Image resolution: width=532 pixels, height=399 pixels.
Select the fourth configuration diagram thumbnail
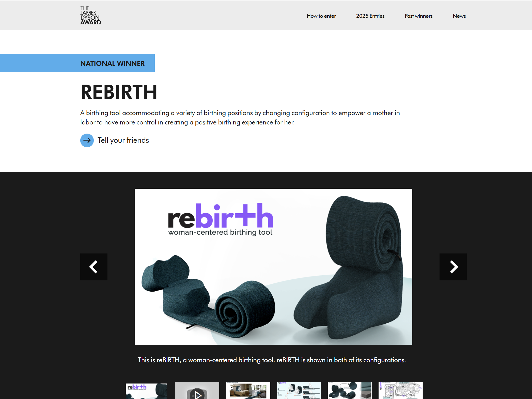(299, 391)
